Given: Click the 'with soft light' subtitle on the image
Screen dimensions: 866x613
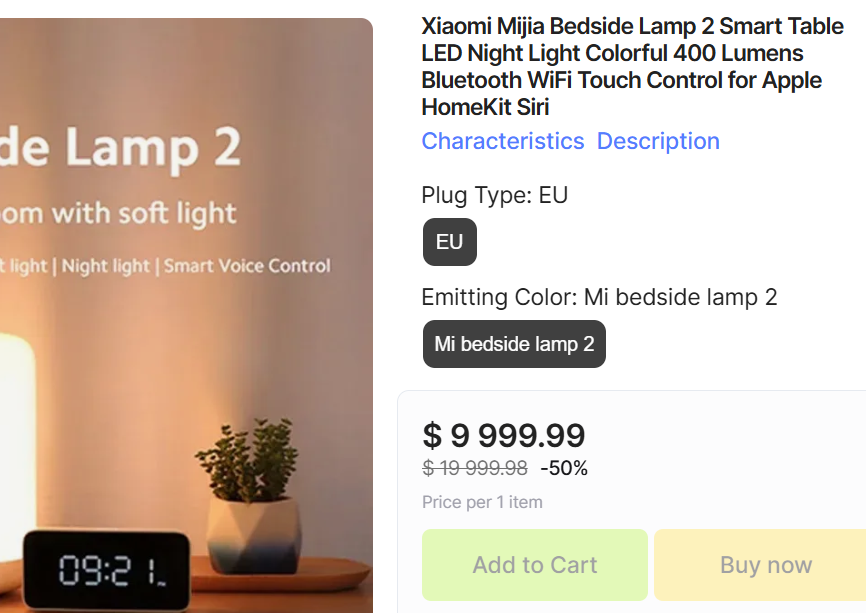Looking at the screenshot, I should (144, 212).
